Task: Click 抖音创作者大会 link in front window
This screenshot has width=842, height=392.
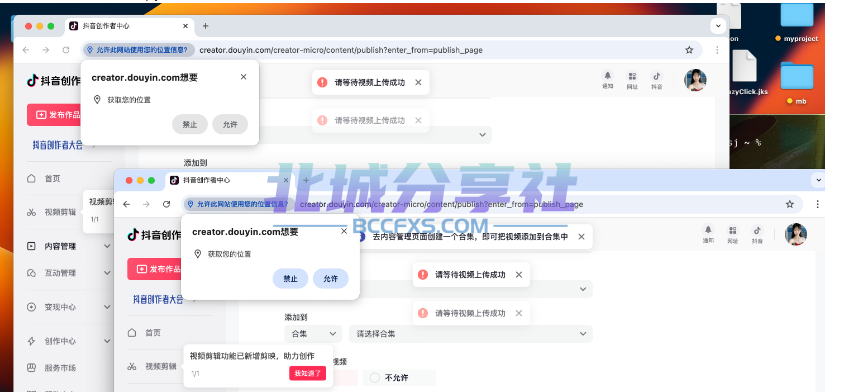Action: pyautogui.click(x=158, y=300)
